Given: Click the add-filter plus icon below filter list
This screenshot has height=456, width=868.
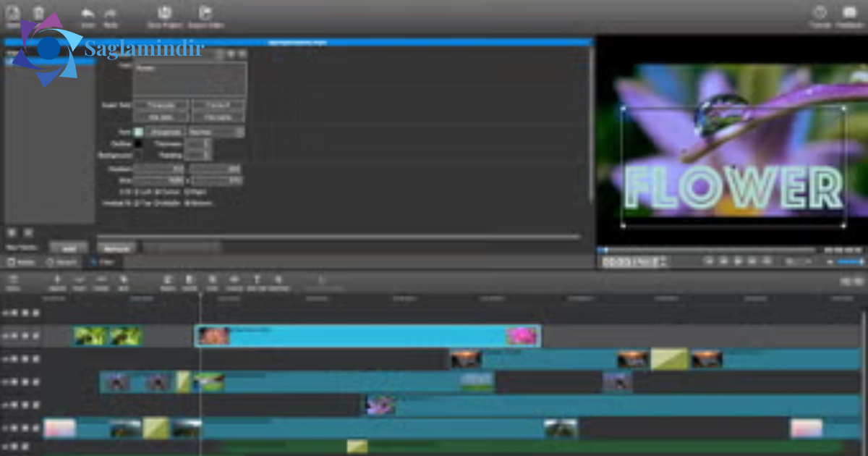Looking at the screenshot, I should click(x=12, y=232).
